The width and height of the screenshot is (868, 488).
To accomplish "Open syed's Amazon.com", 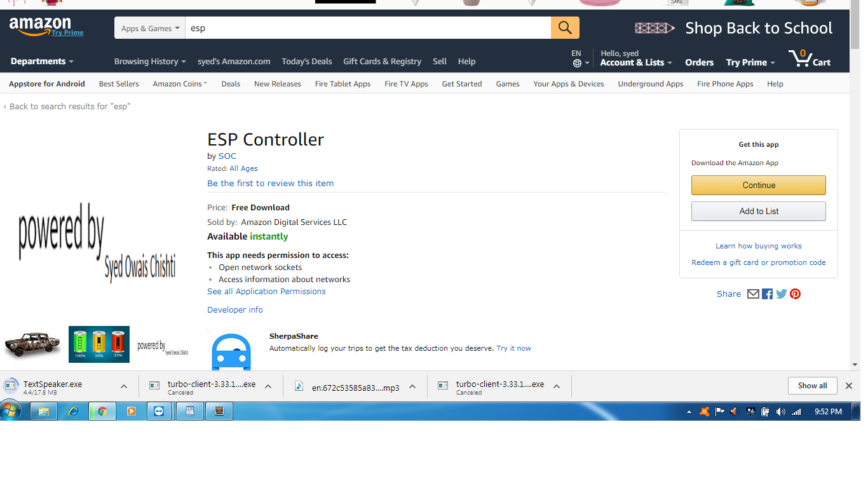I will click(x=234, y=62).
